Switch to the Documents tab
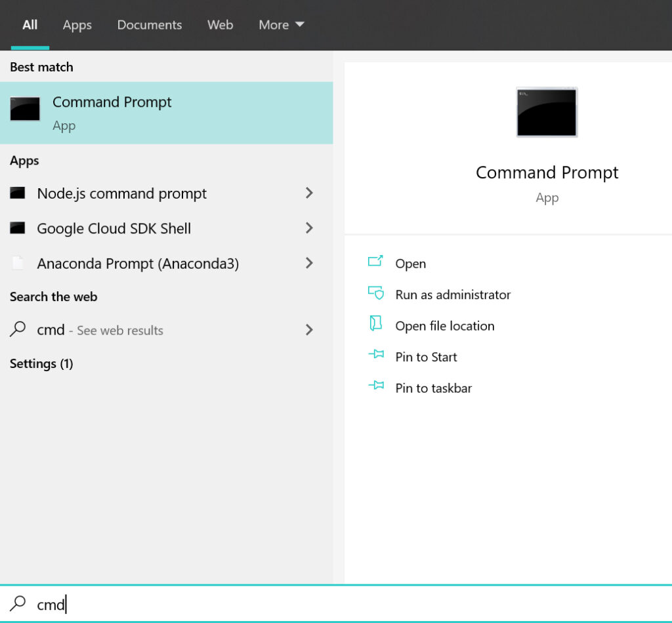This screenshot has height=623, width=672. [150, 25]
